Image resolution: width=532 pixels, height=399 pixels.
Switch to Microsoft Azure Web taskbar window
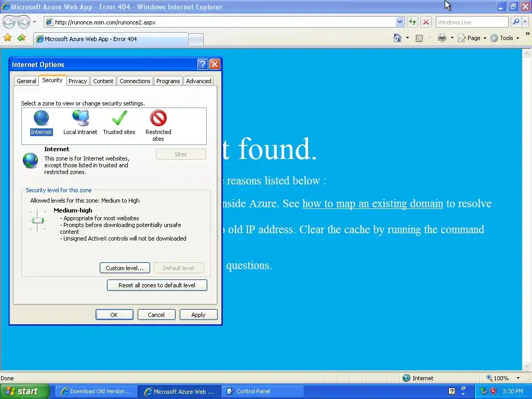(180, 391)
